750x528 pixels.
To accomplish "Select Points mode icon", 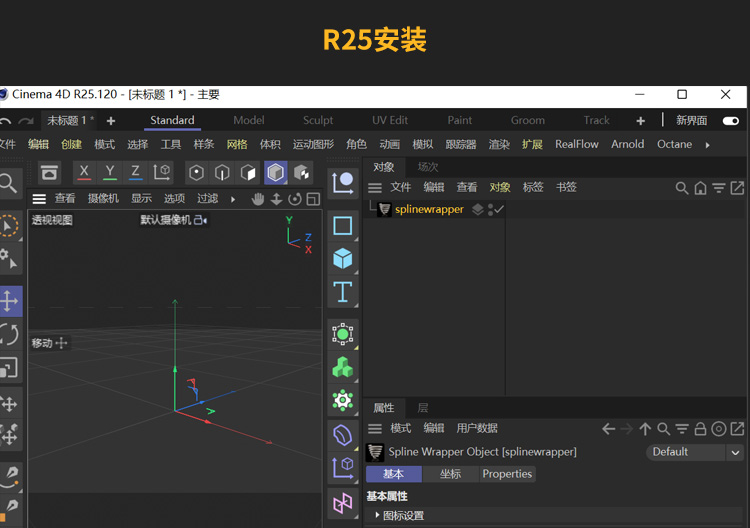I will pos(196,173).
